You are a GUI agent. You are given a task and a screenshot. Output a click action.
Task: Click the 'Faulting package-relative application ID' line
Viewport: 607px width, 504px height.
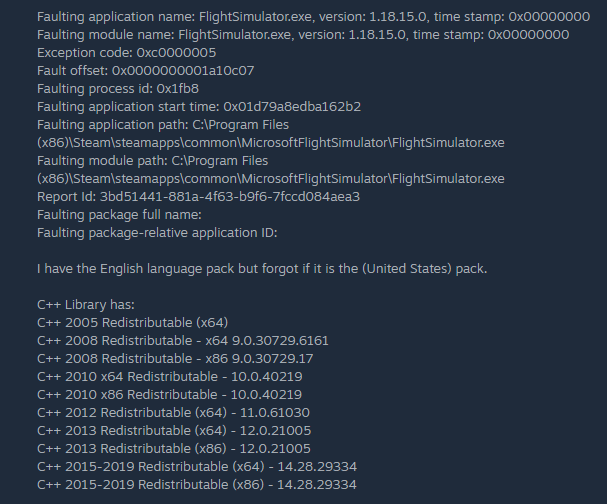[156, 233]
